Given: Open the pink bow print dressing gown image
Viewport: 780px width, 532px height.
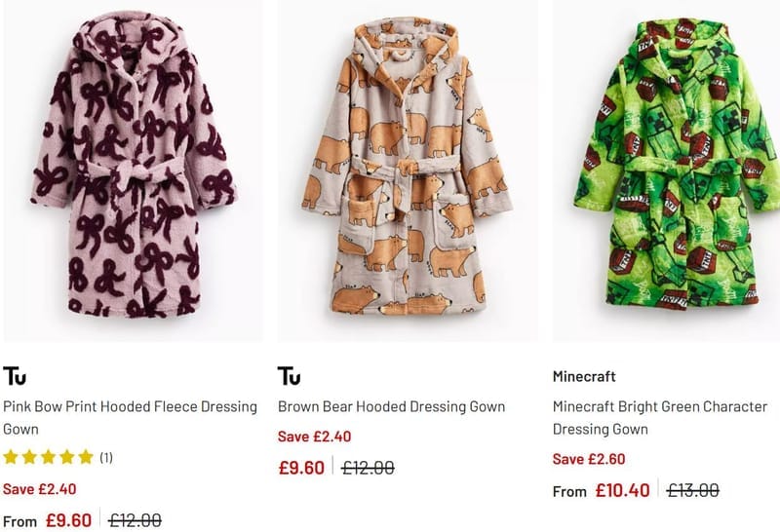Looking at the screenshot, I should [133, 171].
